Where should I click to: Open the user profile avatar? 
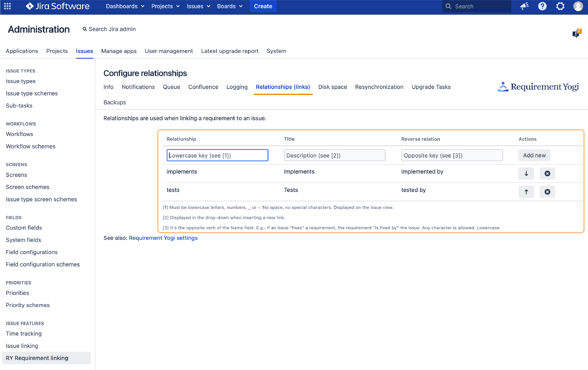578,6
